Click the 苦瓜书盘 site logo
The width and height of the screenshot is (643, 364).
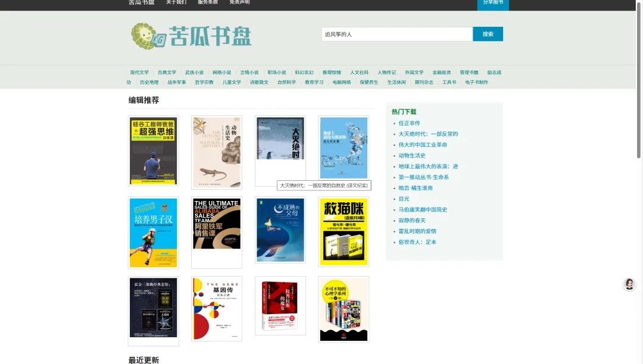click(191, 36)
